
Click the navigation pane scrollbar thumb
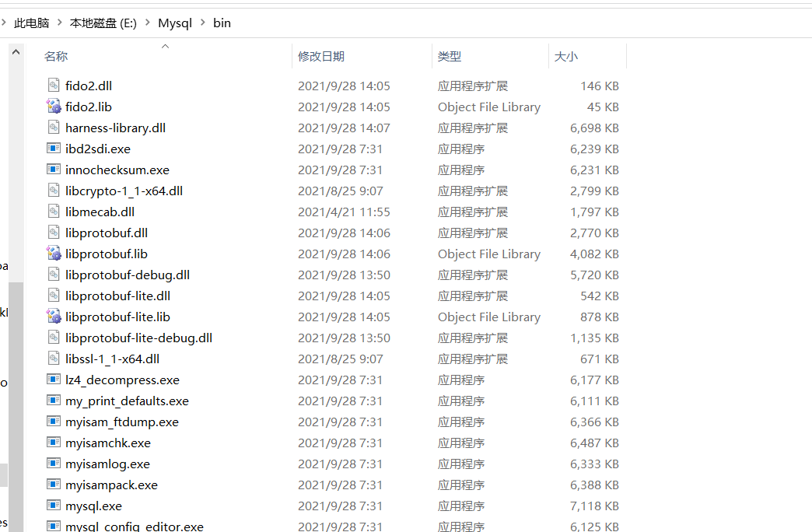[x=16, y=407]
